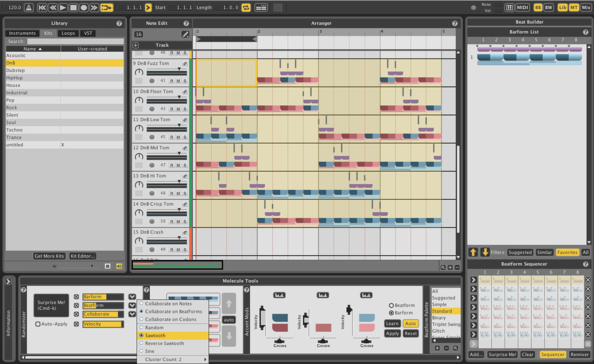Switch to the Loops tab in Library
Viewport: 594px width, 364px height.
(68, 33)
